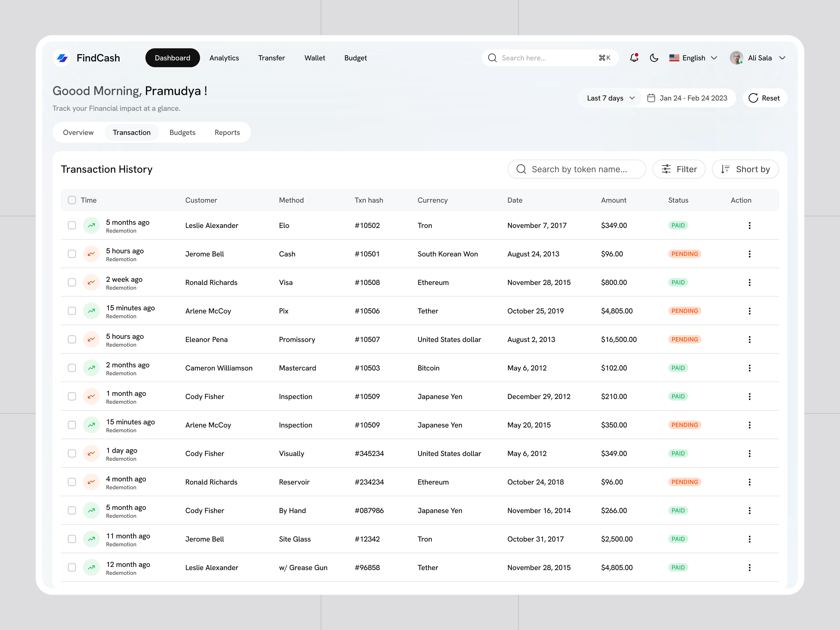Image resolution: width=840 pixels, height=630 pixels.
Task: Open action menu for Cameron Williamson row
Action: (749, 368)
